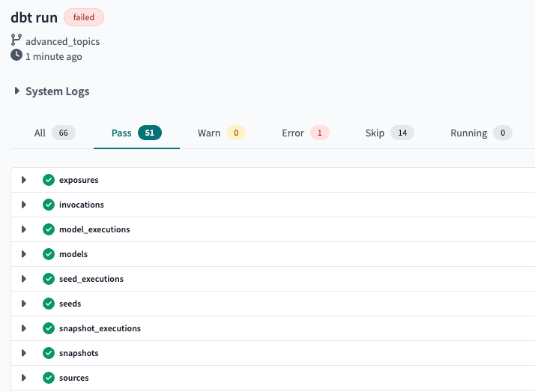Click the 51 pass count badge
The height and width of the screenshot is (392, 535).
150,133
